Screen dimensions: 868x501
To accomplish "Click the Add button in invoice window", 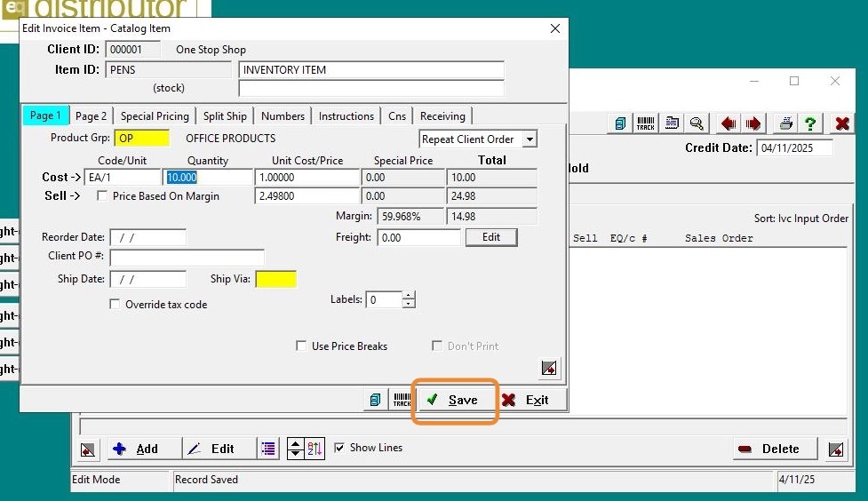I will pyautogui.click(x=143, y=449).
